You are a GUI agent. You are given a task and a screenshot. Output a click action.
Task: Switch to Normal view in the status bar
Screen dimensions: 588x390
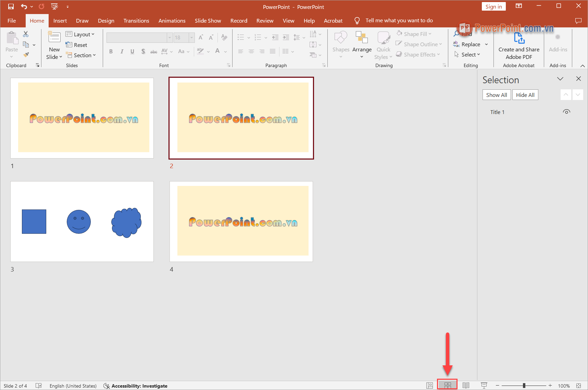(429, 386)
